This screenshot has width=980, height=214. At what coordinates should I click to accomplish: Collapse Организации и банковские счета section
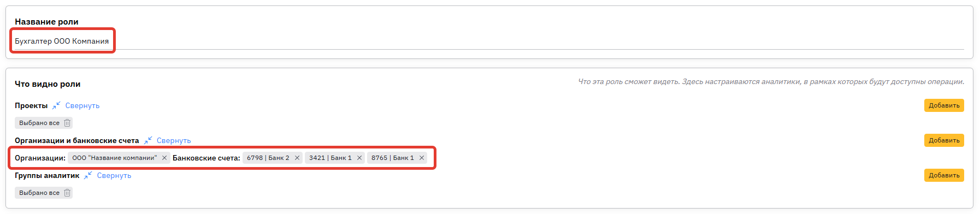174,140
